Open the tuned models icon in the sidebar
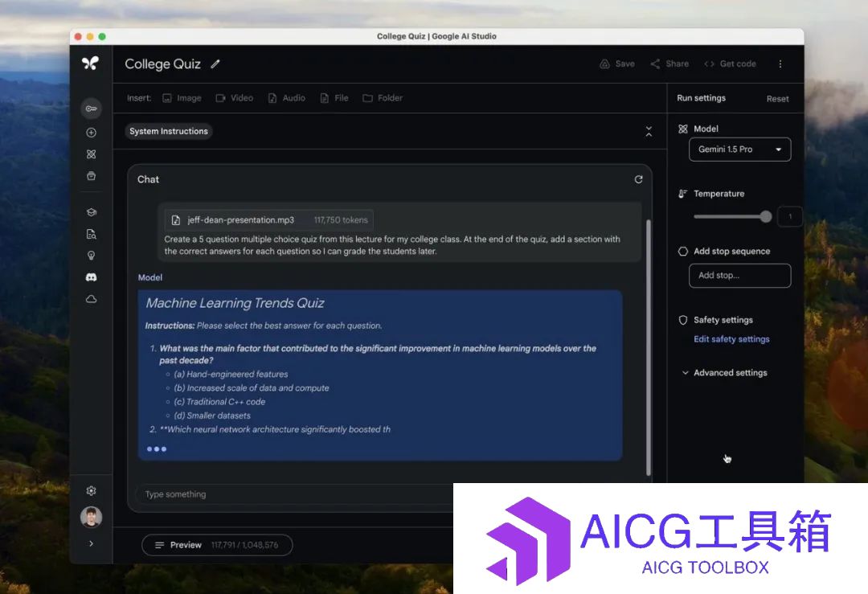Screen dimensions: 868x594 coord(92,154)
